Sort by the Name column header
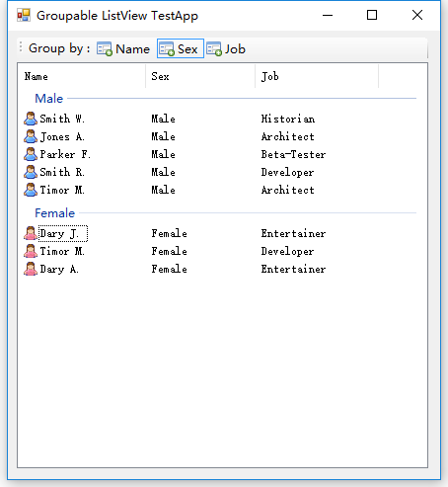This screenshot has height=487, width=448. pos(81,76)
